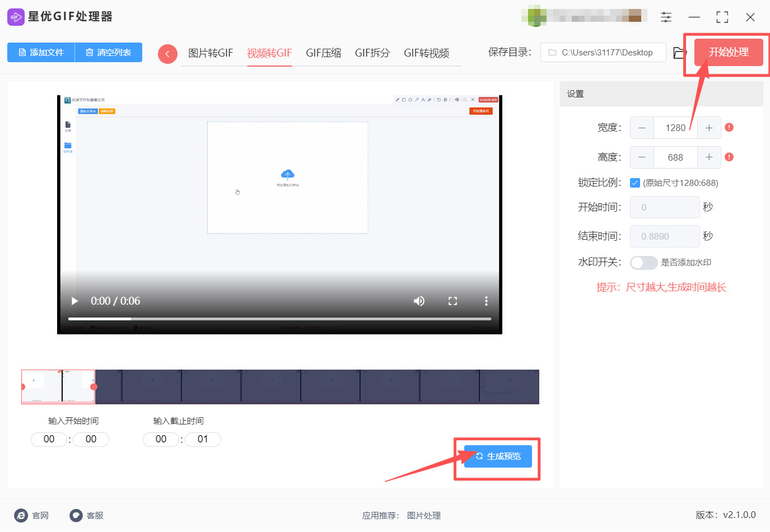Select the 添加文件 file icon to add files
This screenshot has height=532, width=770.
coord(23,52)
